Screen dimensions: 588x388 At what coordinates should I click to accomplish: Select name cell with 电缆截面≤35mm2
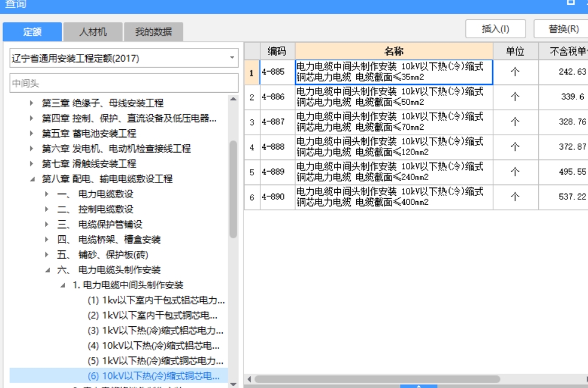tap(394, 72)
